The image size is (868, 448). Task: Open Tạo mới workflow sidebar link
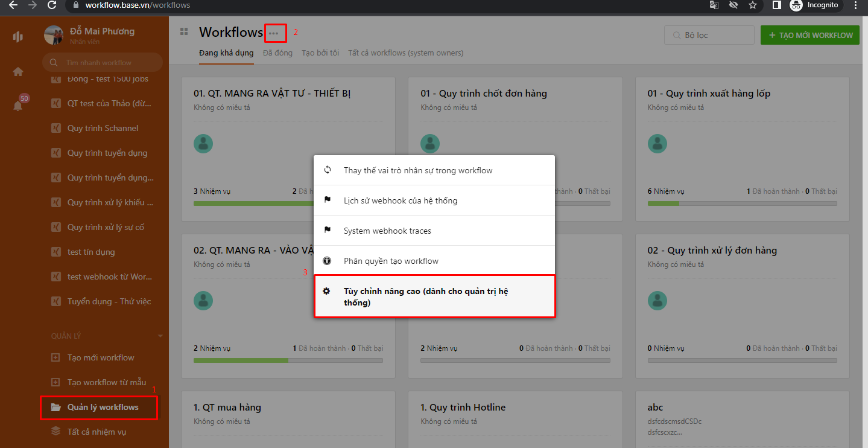tap(101, 357)
